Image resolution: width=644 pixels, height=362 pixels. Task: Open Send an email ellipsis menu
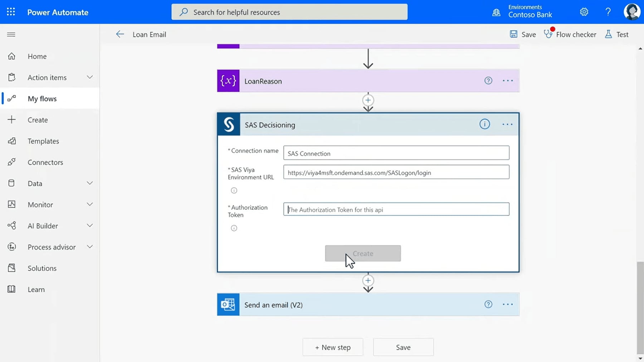[508, 304]
